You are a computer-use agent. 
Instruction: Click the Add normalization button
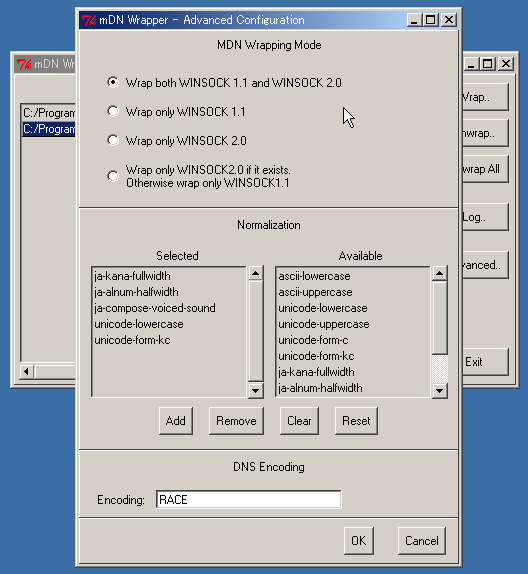pos(176,421)
